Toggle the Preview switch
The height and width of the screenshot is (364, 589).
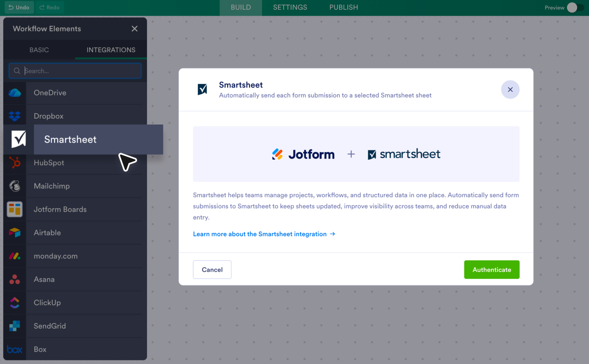(575, 8)
